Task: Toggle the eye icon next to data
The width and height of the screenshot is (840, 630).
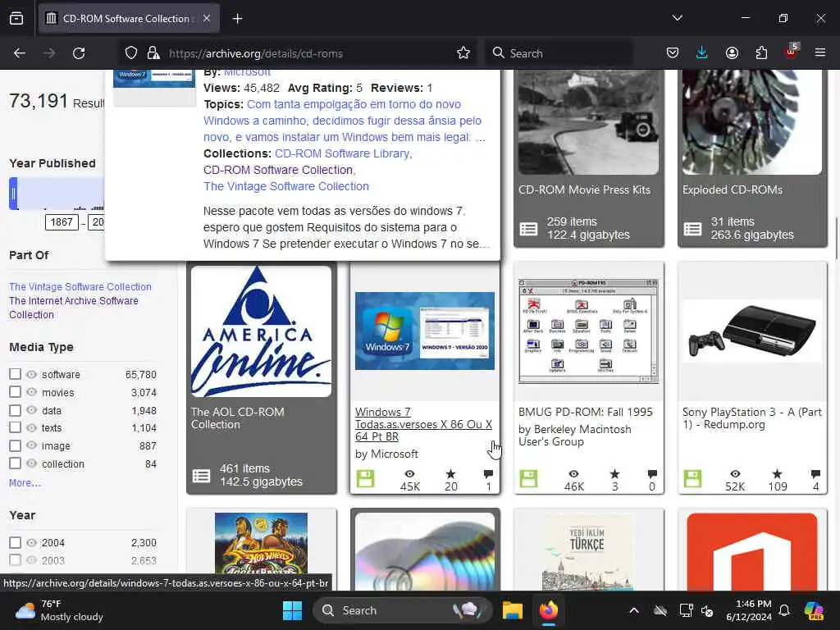Action: click(x=32, y=410)
